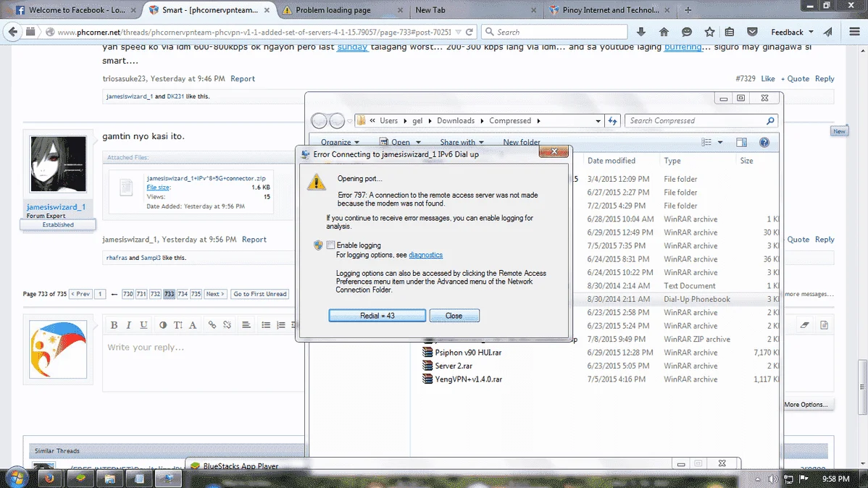Click Explorer refresh address icon
This screenshot has width=868, height=488.
pos(612,121)
